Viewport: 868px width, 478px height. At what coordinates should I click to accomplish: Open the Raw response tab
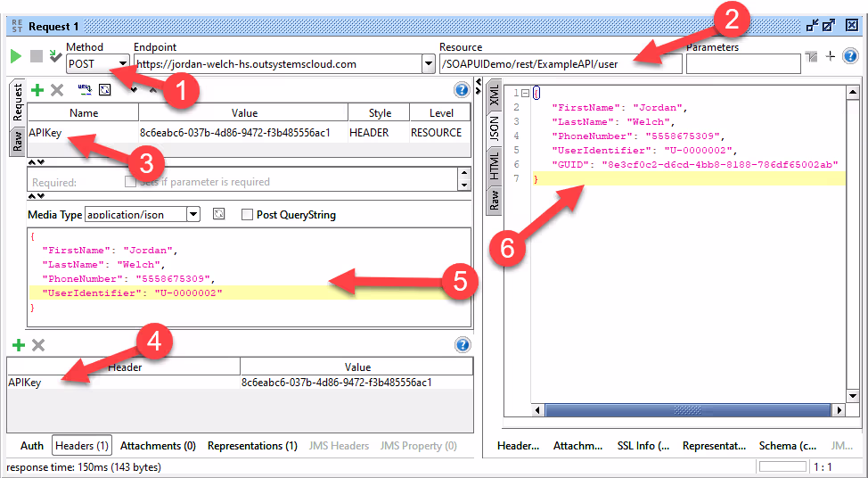pos(494,200)
